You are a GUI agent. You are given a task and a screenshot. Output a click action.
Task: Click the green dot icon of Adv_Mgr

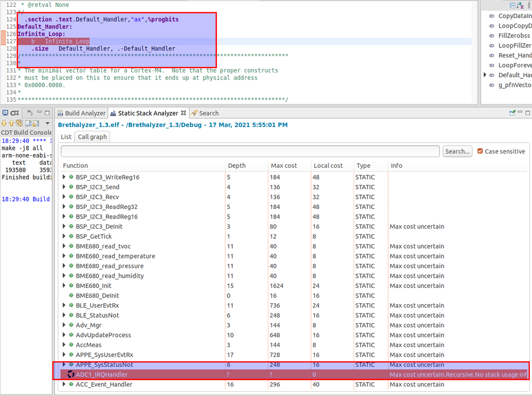71,325
